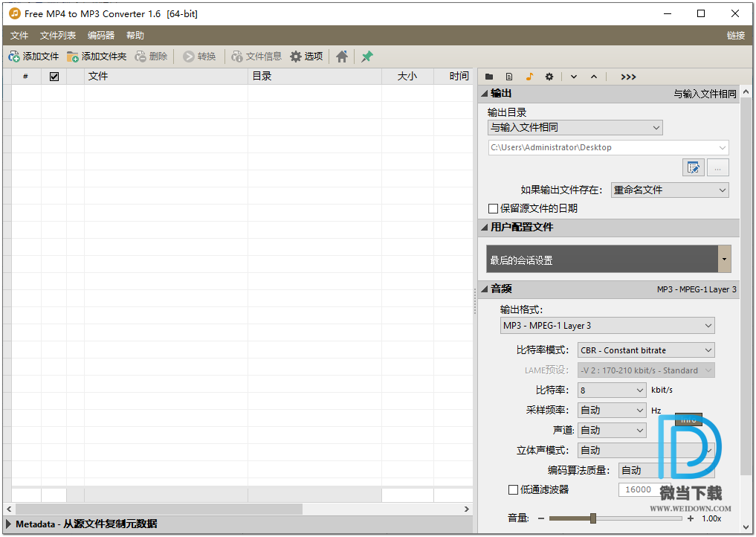This screenshot has height=537, width=756.
Task: Click the down chevron in panel toolbar
Action: (x=574, y=77)
